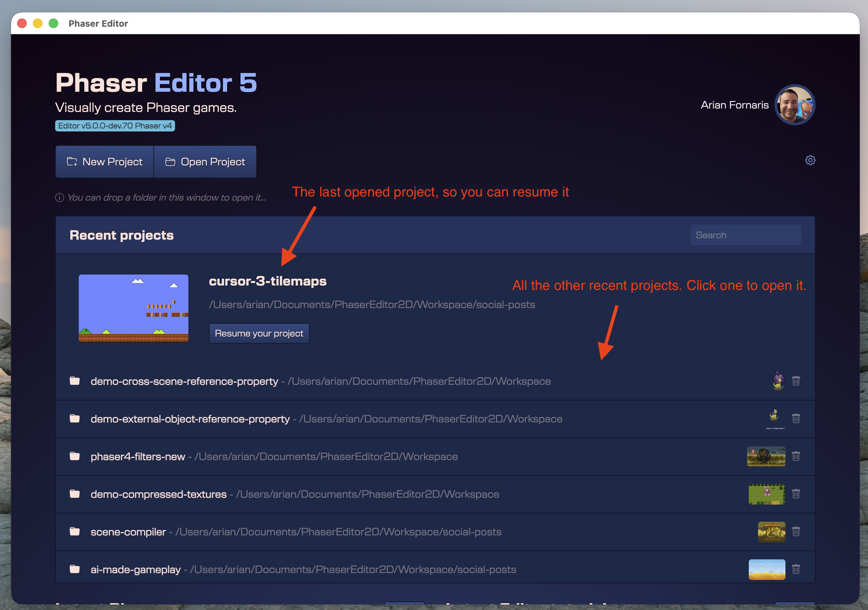
Task: Click the cursor-3-tilemaps project path text
Action: click(x=372, y=304)
